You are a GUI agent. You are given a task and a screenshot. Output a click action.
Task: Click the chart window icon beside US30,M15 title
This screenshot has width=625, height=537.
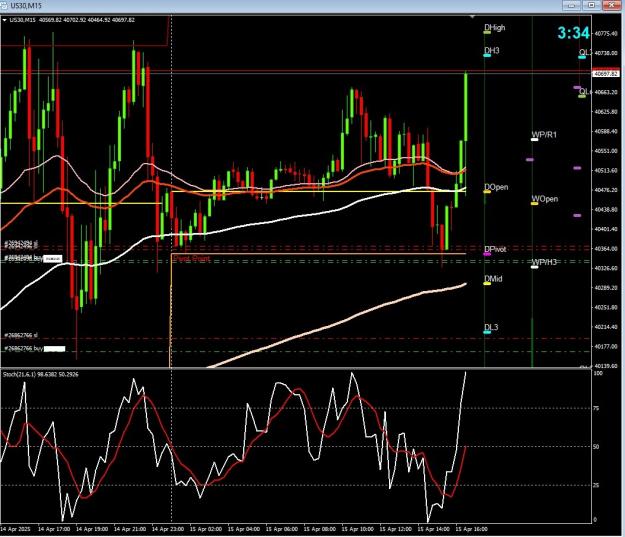(4, 5)
